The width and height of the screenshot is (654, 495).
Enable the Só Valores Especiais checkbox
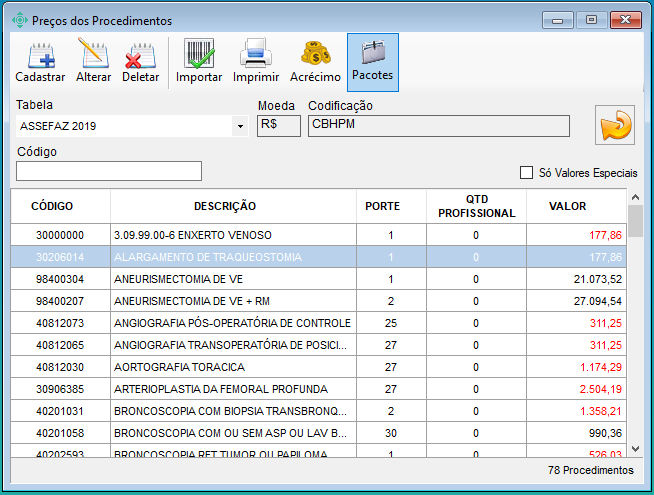527,173
